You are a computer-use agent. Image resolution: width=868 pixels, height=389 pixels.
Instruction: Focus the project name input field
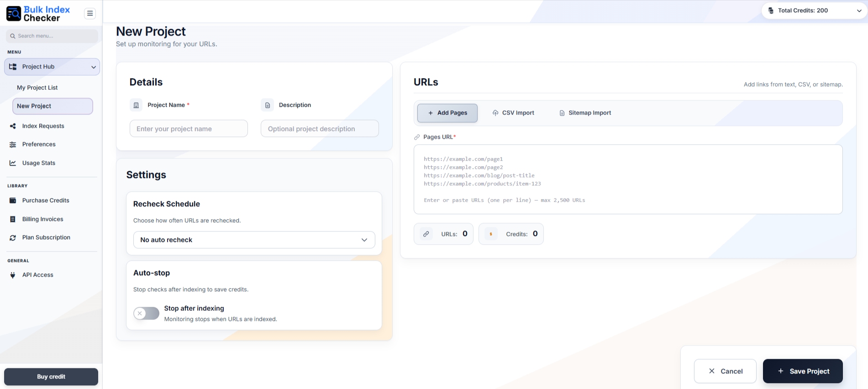[x=189, y=129]
